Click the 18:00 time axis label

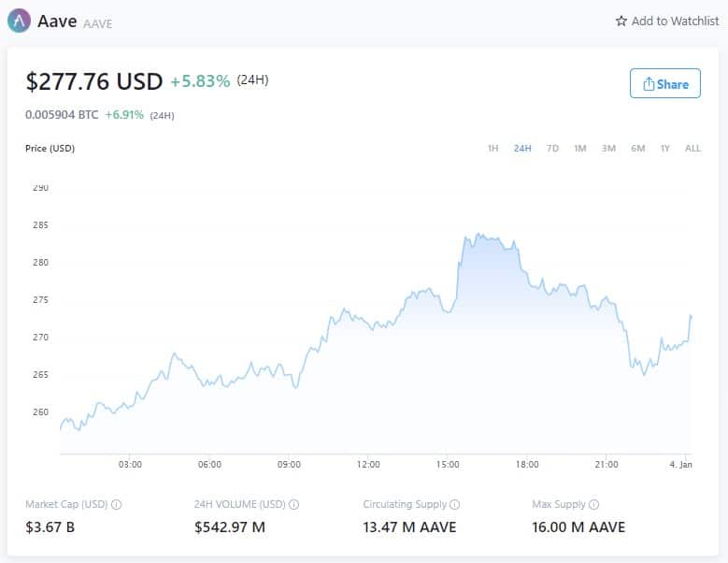tap(527, 465)
